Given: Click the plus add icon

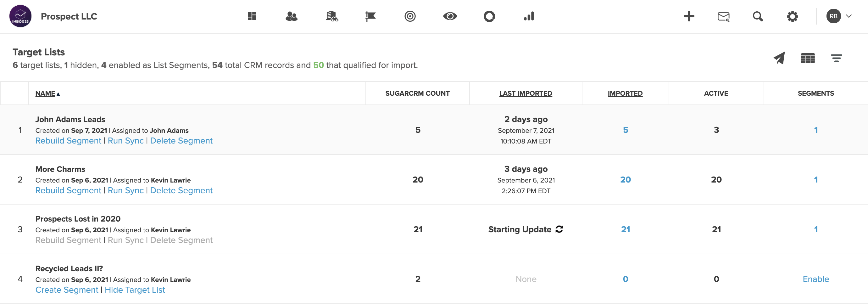Looking at the screenshot, I should (x=689, y=16).
